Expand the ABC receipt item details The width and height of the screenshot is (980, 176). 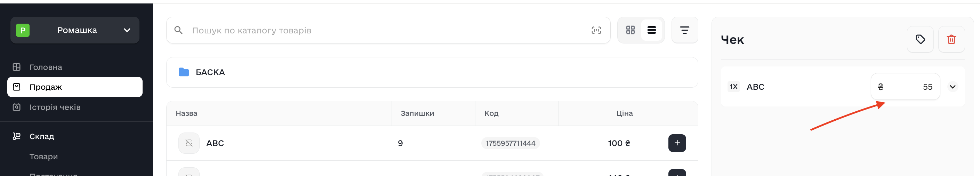(x=952, y=87)
